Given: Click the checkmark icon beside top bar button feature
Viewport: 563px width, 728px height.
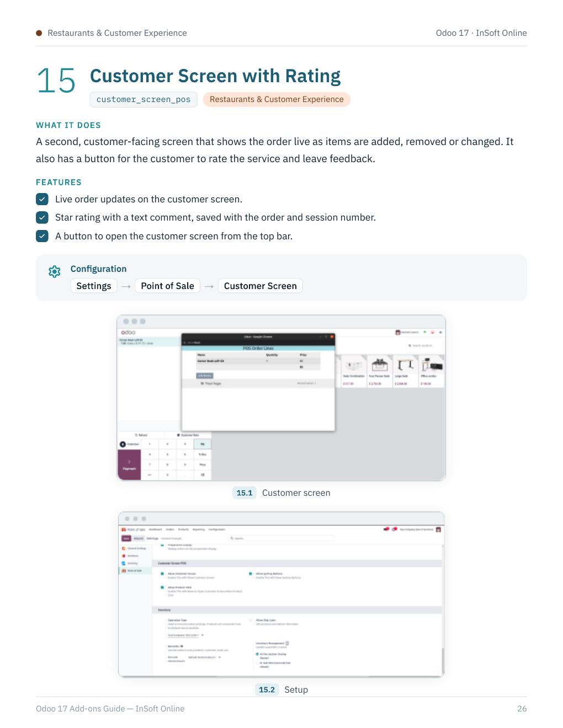Looking at the screenshot, I should [42, 236].
